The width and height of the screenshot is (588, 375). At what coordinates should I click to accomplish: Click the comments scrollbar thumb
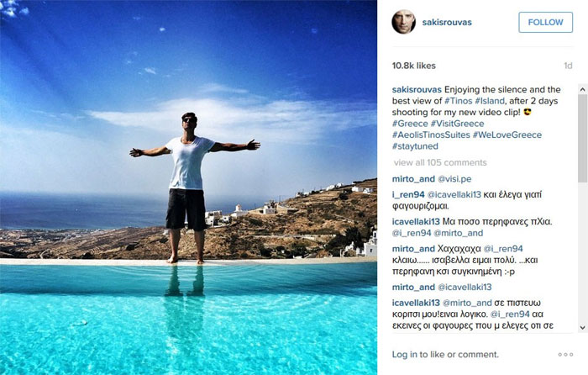[x=582, y=138]
